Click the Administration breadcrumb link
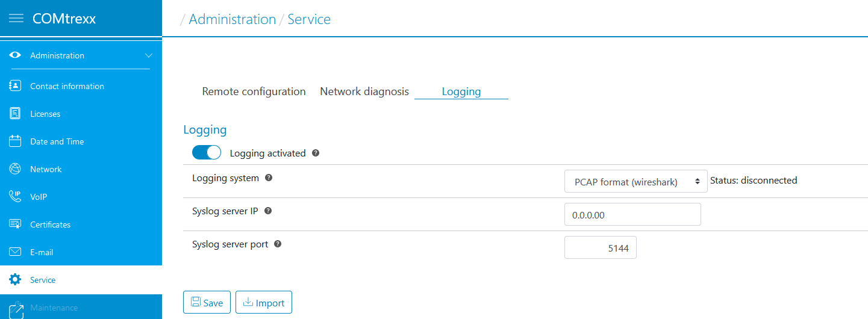 (233, 19)
